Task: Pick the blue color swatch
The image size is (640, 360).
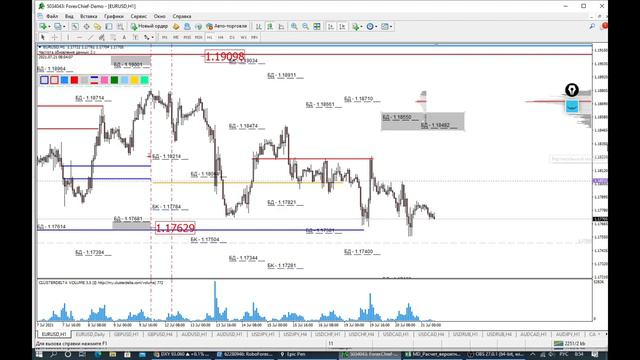Action: (x=64, y=80)
